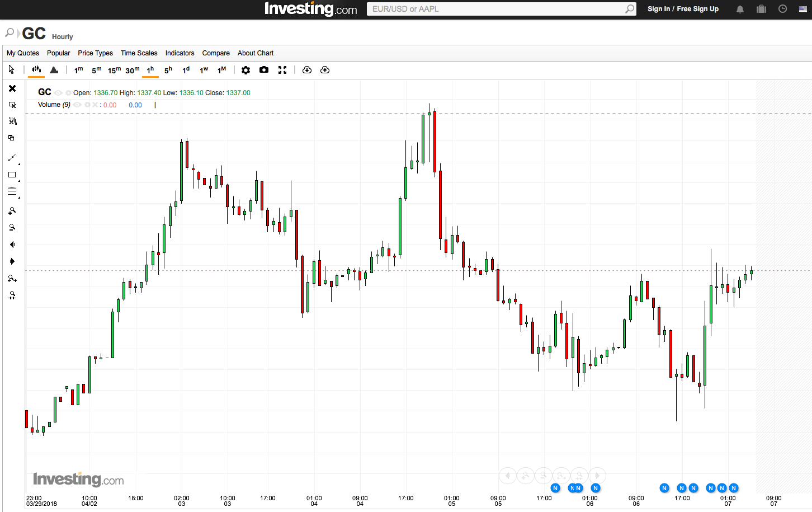This screenshot has width=812, height=512.
Task: Click the clone object tool in sidebar
Action: pyautogui.click(x=11, y=138)
